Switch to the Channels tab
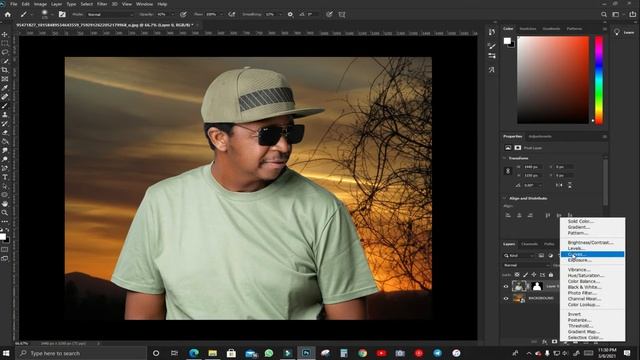This screenshot has width=640, height=360. [529, 244]
